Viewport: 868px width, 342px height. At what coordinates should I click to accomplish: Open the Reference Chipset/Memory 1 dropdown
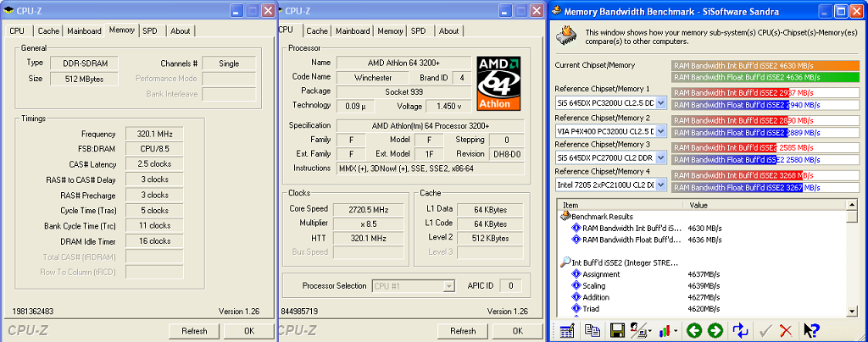pos(661,102)
